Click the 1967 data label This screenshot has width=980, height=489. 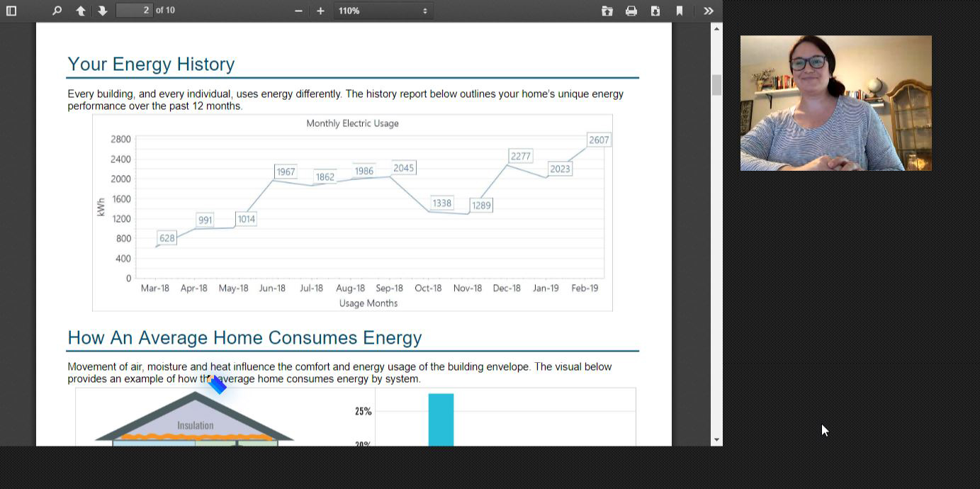286,172
